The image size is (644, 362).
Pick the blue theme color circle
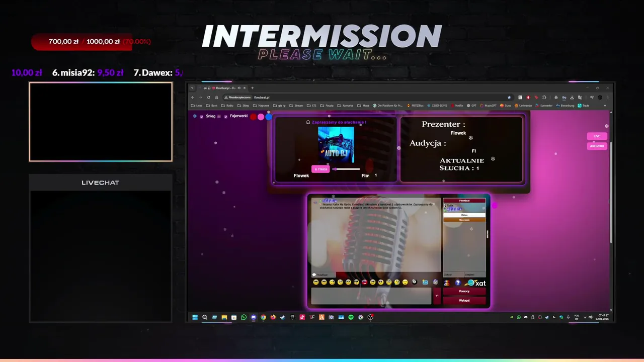coord(269,117)
